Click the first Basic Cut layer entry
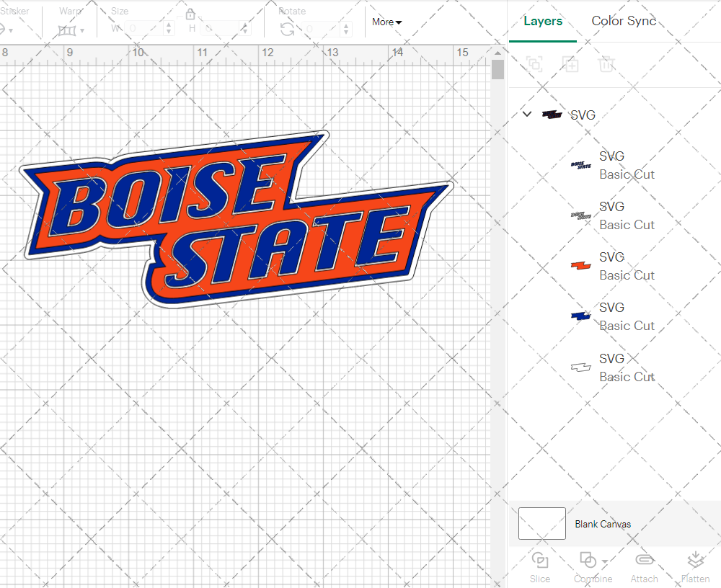The image size is (721, 588). [x=627, y=165]
